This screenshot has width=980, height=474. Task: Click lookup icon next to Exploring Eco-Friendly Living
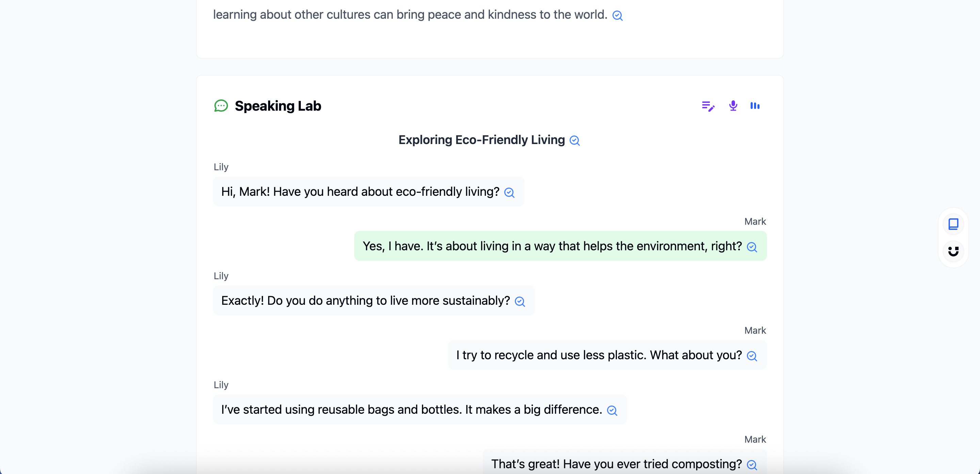[x=574, y=141]
